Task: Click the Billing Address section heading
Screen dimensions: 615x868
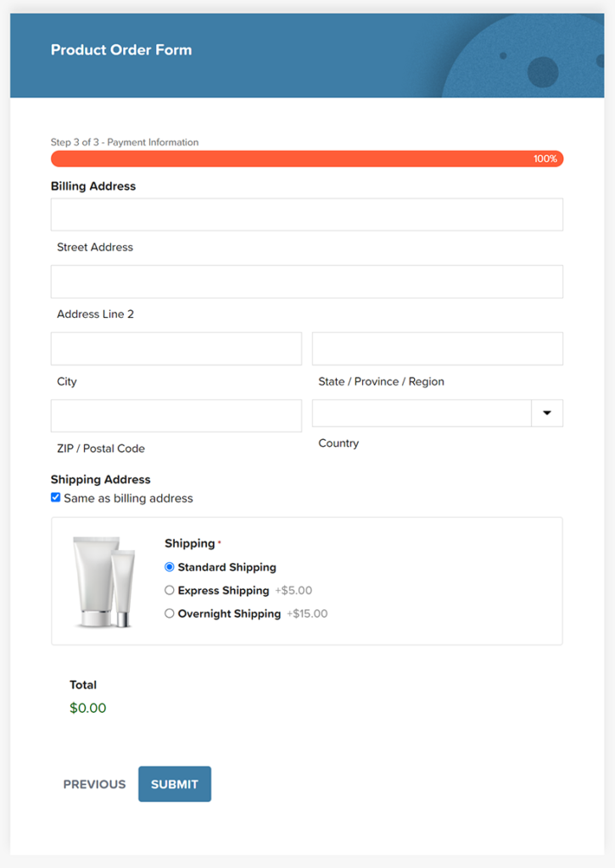Action: pos(94,186)
